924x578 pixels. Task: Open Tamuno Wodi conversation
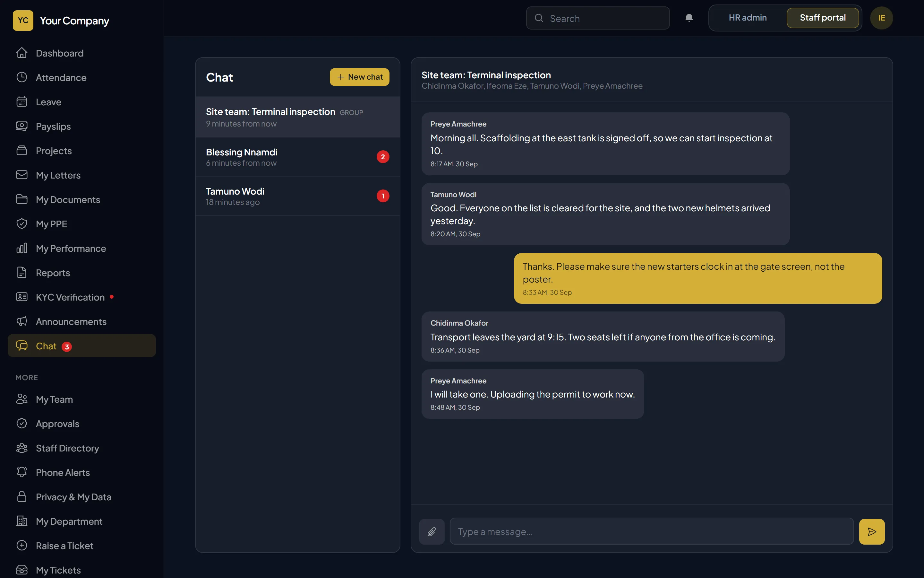(x=297, y=196)
